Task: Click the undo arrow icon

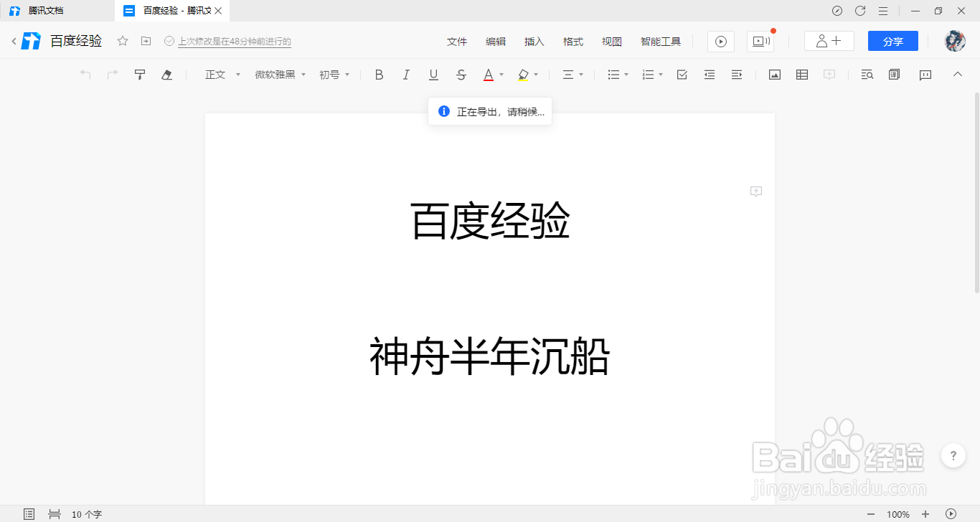Action: pyautogui.click(x=85, y=75)
